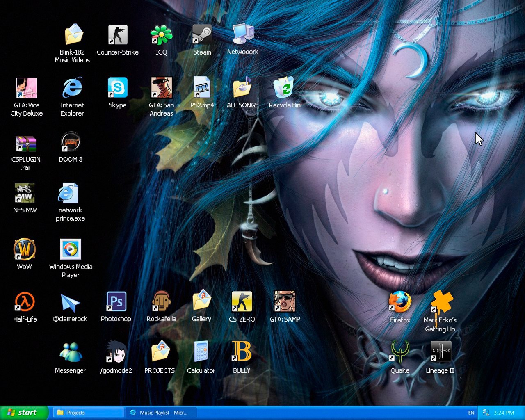
Task: Switch to the Music Playlist taskbar window
Action: pyautogui.click(x=161, y=413)
